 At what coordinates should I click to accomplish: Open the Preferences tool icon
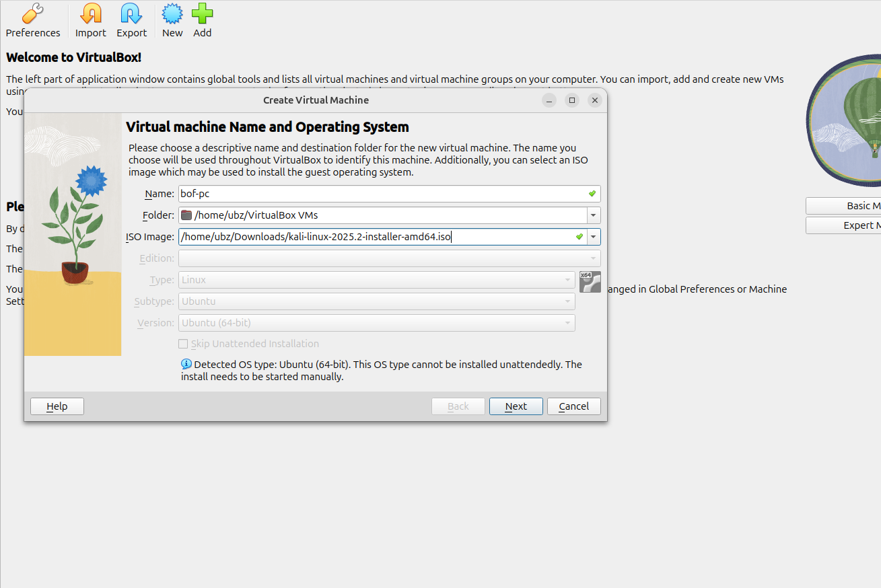point(32,14)
